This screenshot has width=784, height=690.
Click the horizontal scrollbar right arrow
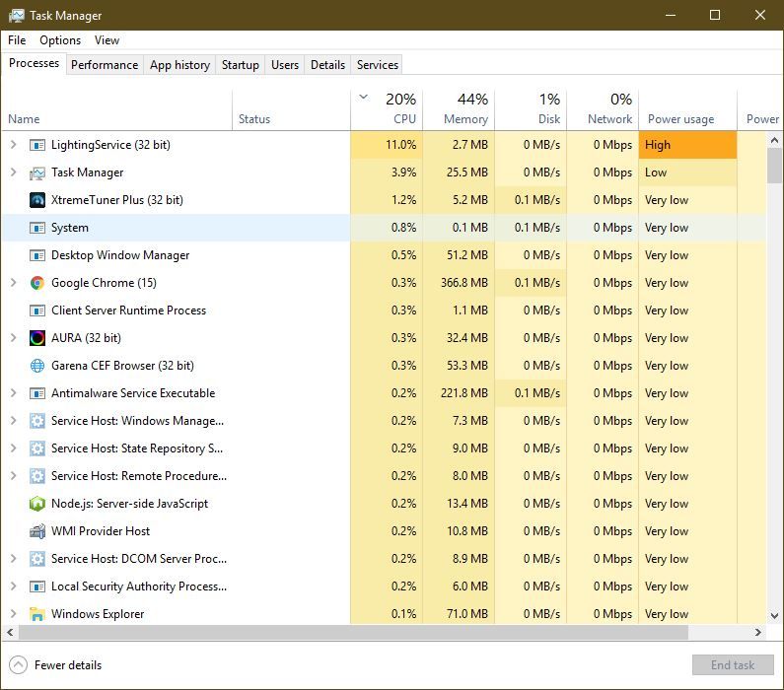758,633
